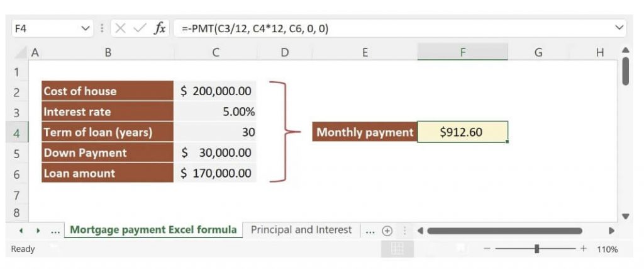Adjust the zoom slider handle
The height and width of the screenshot is (269, 644).
point(537,249)
